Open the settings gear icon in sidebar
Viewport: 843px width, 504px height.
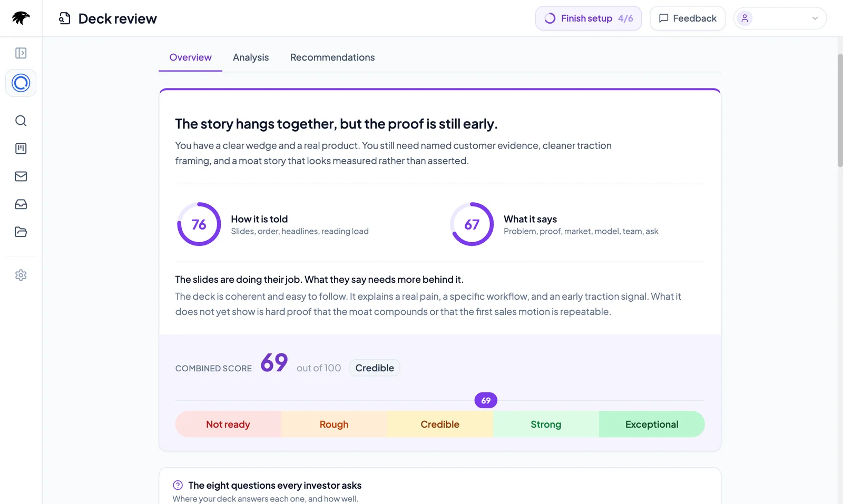pyautogui.click(x=21, y=275)
